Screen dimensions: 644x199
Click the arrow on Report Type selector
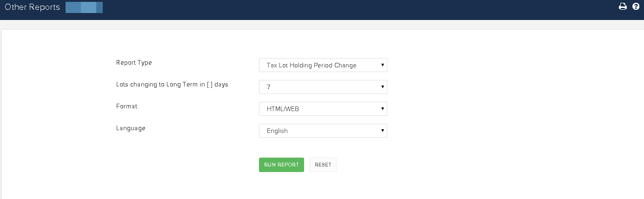click(382, 65)
